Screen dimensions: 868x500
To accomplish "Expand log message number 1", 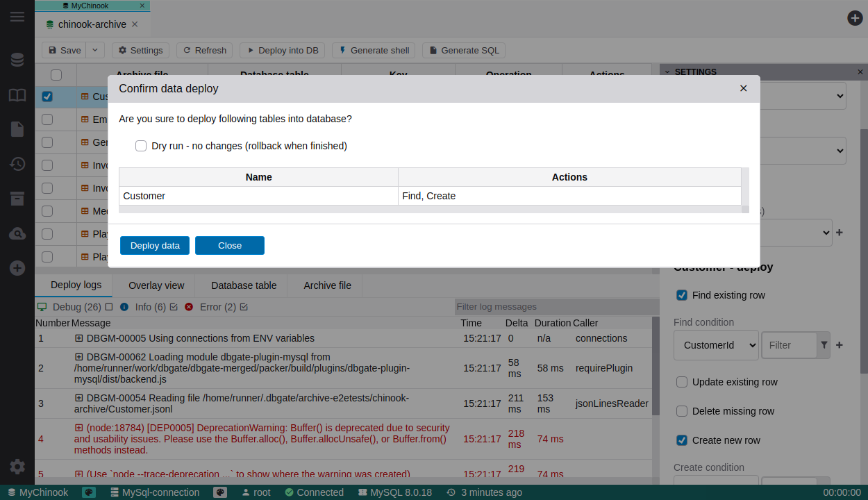I will point(79,338).
